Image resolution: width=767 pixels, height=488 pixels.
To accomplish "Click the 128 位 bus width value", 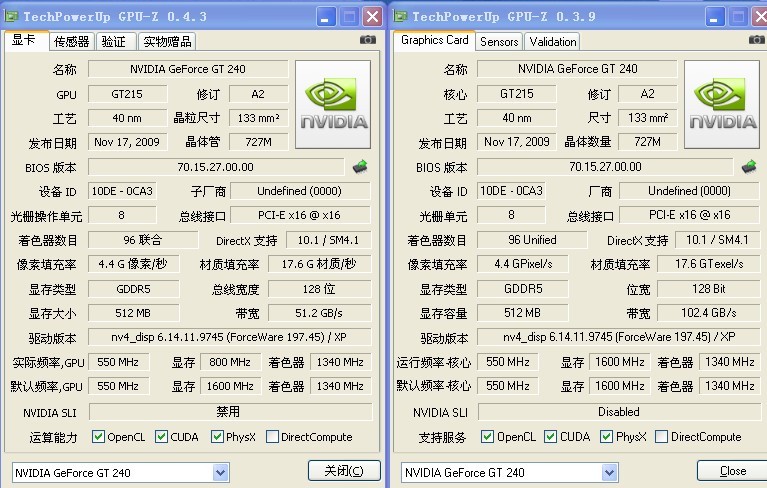I will [x=320, y=289].
